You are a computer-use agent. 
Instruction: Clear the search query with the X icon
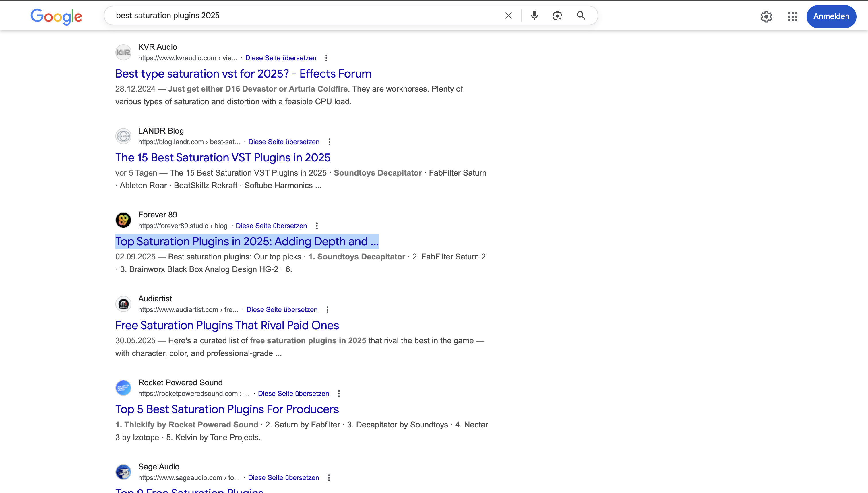tap(508, 16)
